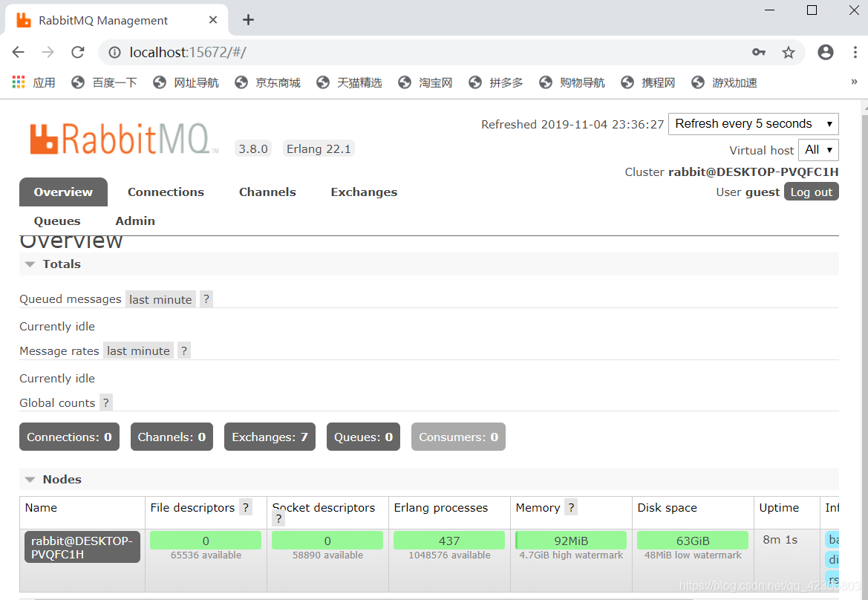868x600 pixels.
Task: Click the Exchanges: 7 count button
Action: (x=270, y=437)
